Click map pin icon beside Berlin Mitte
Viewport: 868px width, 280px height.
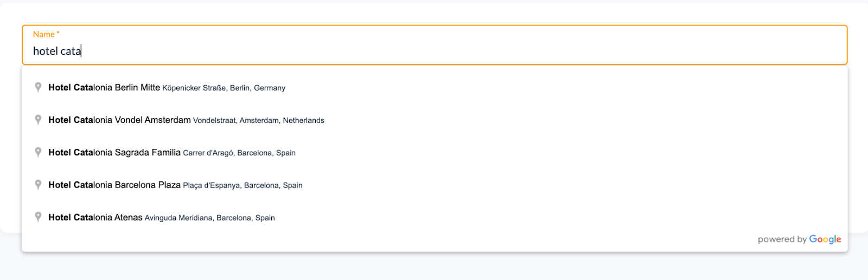(38, 87)
